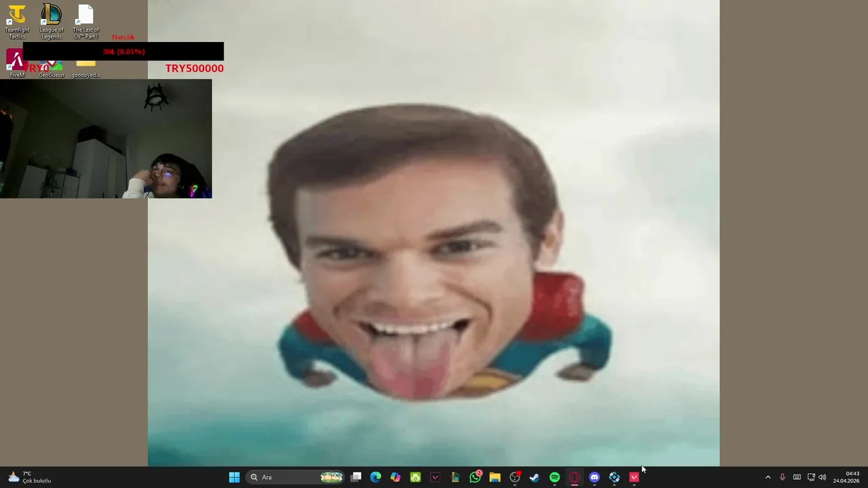
Task: Open Microsoft Copilot from the taskbar
Action: (x=395, y=477)
